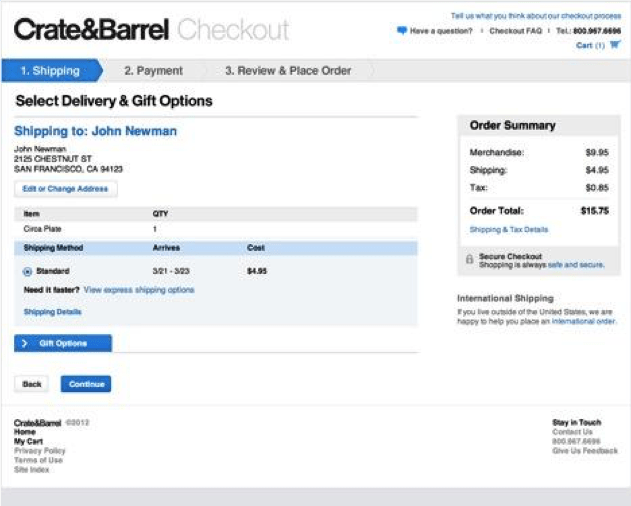Select the Standard shipping radio button

tap(27, 272)
